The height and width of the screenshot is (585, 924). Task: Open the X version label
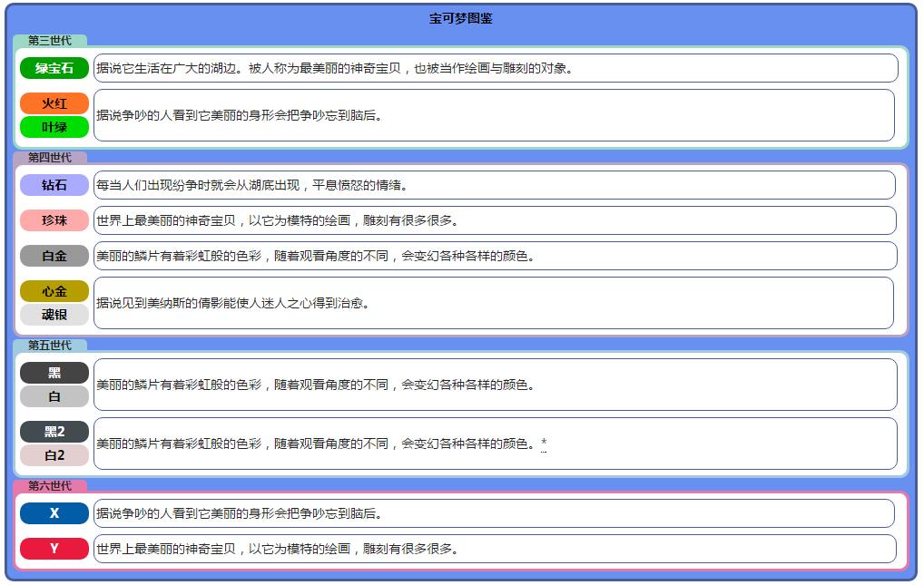[x=54, y=513]
